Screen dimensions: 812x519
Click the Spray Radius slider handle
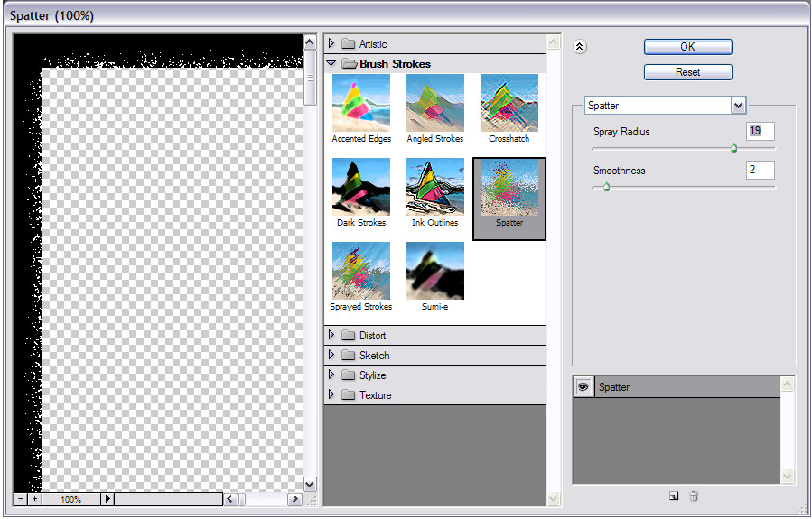coord(733,148)
